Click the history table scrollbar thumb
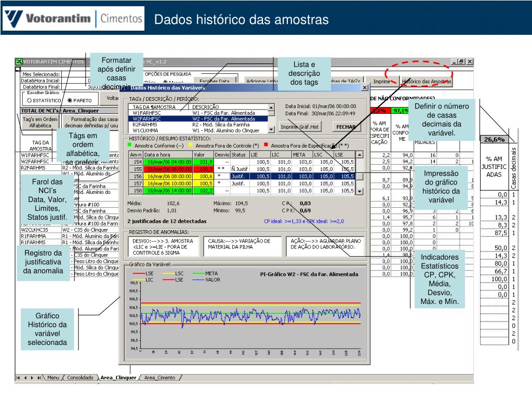Screen dimensions: 532x399 [x=360, y=177]
